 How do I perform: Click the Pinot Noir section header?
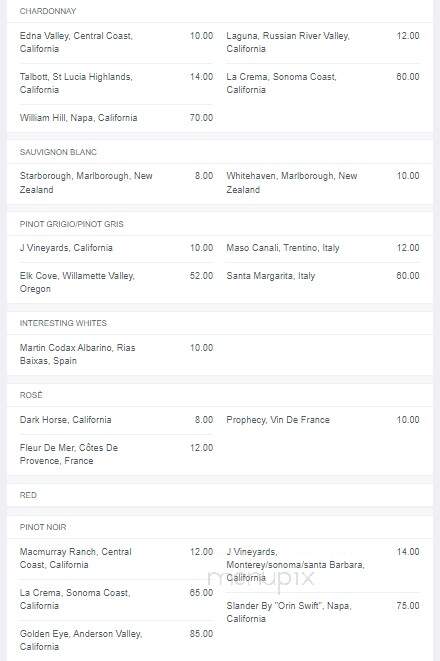click(43, 527)
